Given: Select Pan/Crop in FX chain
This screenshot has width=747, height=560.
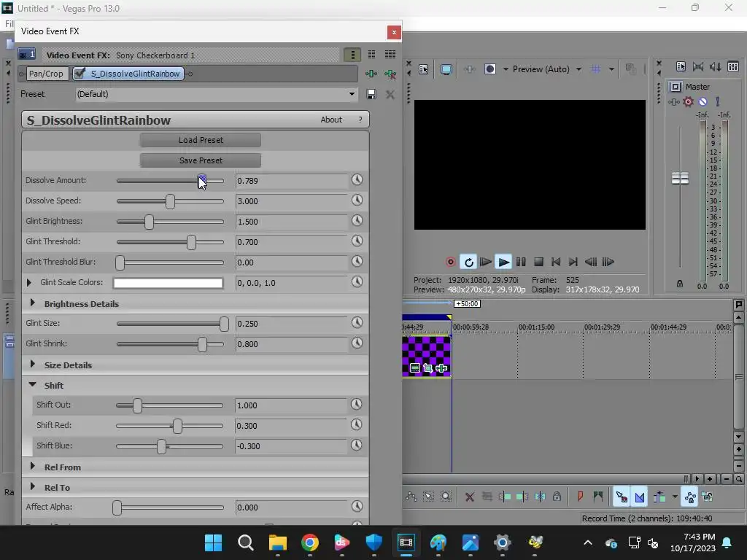Looking at the screenshot, I should 46,74.
